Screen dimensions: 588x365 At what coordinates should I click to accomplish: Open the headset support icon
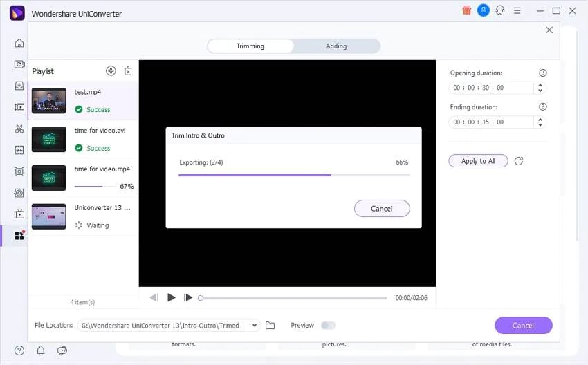pos(500,10)
